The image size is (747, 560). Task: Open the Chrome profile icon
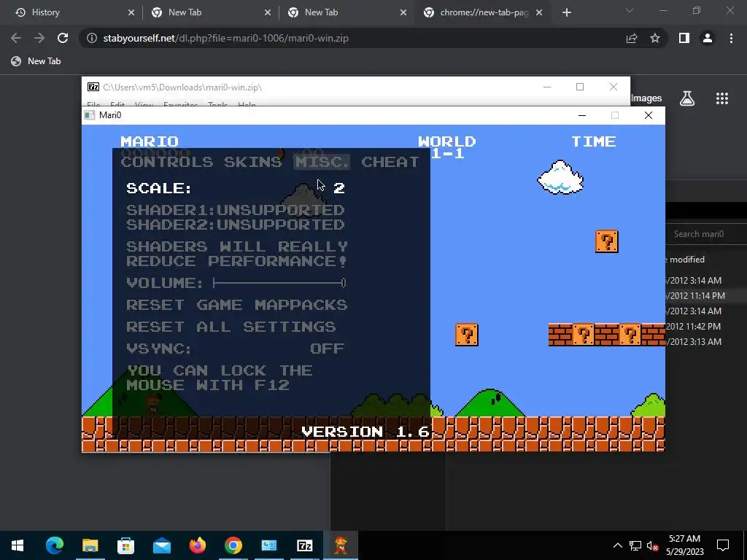point(708,38)
